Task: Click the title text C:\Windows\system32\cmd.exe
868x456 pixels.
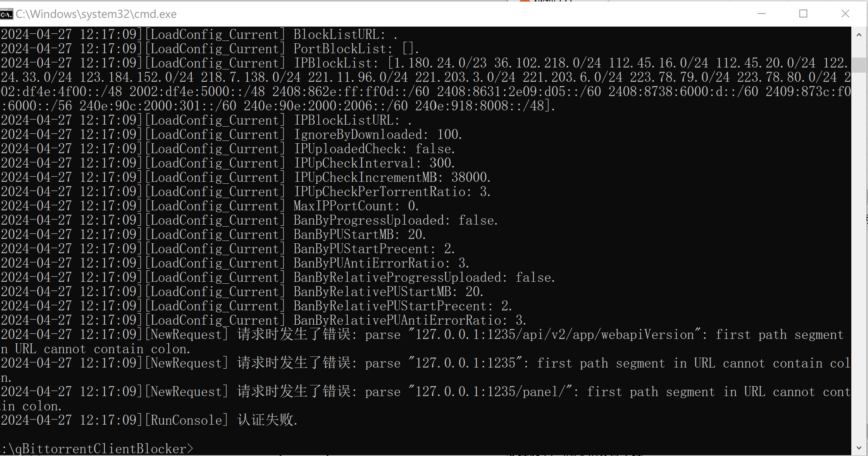Action: tap(96, 14)
